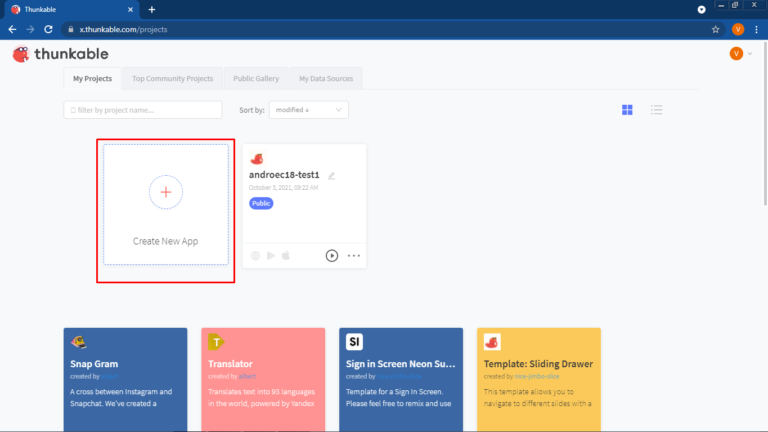The image size is (768, 432).
Task: Expand the account dropdown chevron beside the avatar
Action: tap(750, 54)
